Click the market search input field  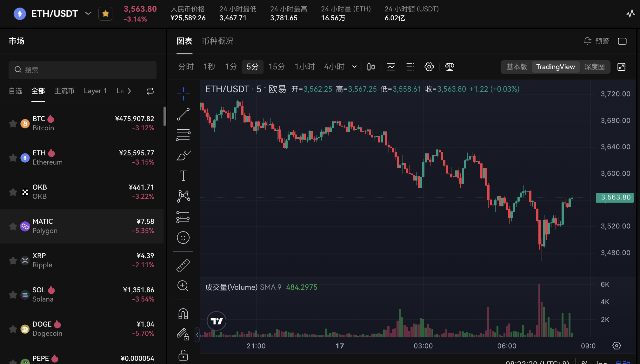point(83,70)
